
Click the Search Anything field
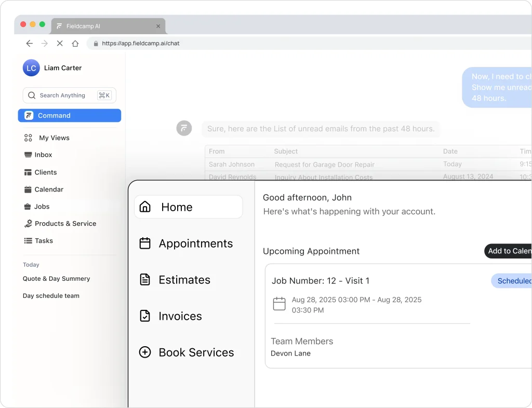point(69,96)
